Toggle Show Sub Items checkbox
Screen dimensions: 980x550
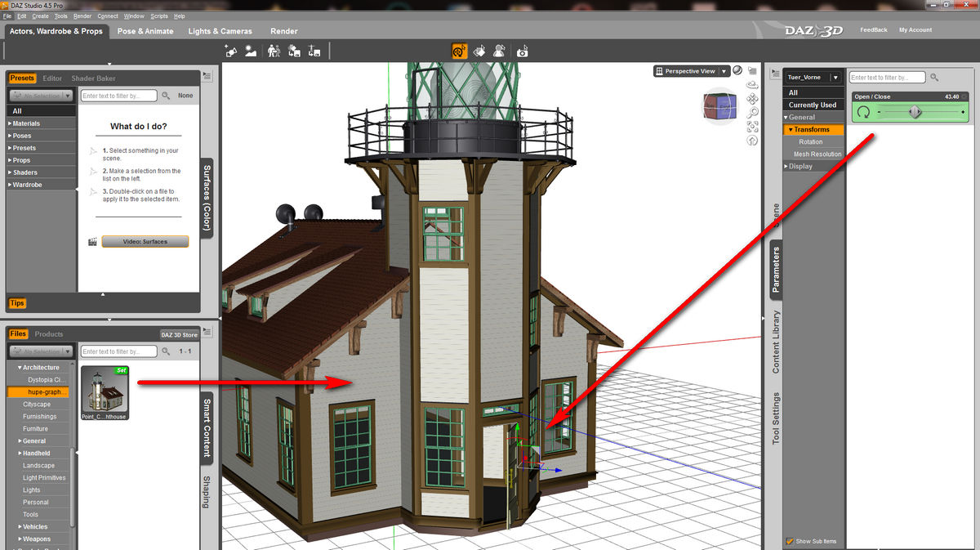(790, 541)
